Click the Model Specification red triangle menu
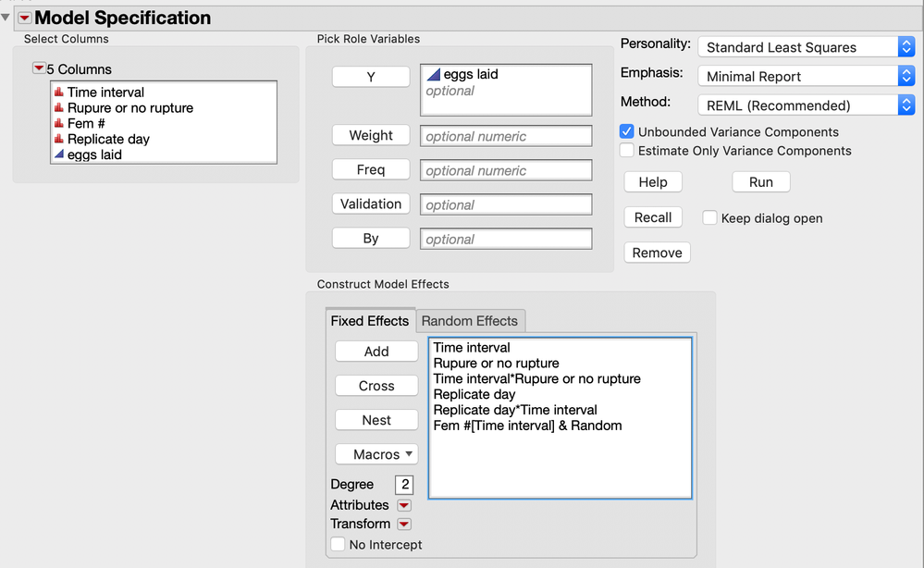The image size is (924, 568). point(24,18)
